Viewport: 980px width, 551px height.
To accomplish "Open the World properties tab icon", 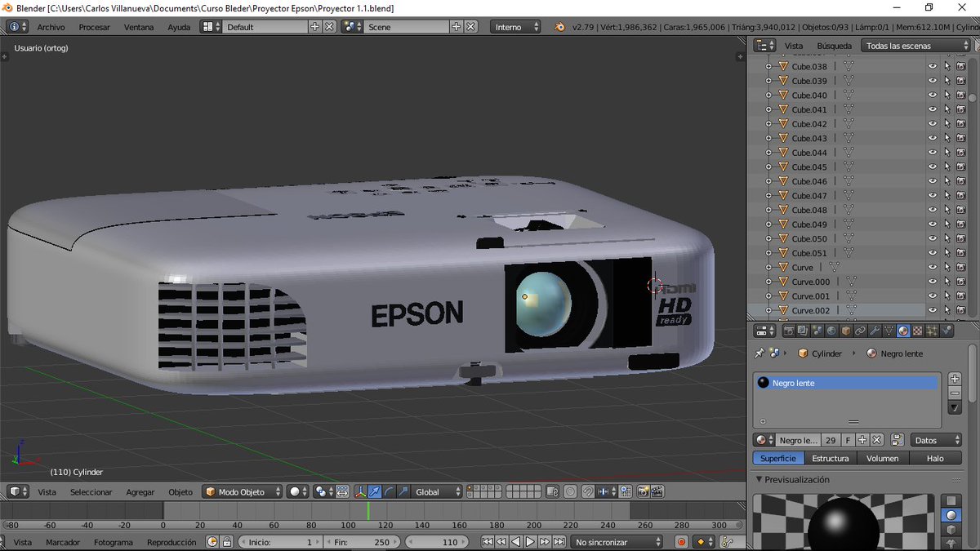I will pos(831,331).
